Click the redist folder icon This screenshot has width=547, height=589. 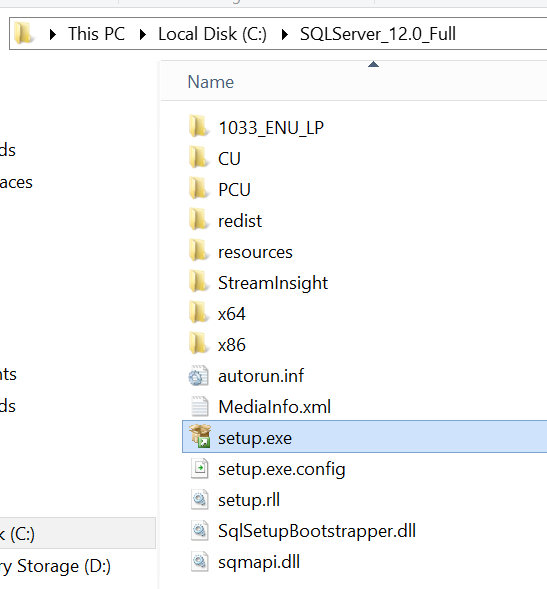tap(198, 220)
